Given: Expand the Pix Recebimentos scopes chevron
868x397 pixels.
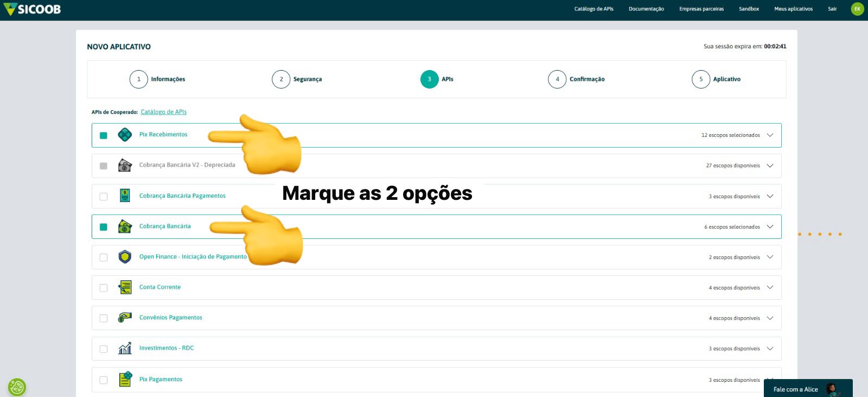Looking at the screenshot, I should (x=770, y=135).
